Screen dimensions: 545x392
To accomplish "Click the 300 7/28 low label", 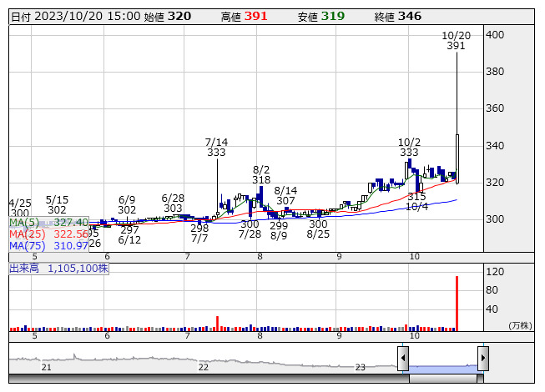I will [250, 229].
